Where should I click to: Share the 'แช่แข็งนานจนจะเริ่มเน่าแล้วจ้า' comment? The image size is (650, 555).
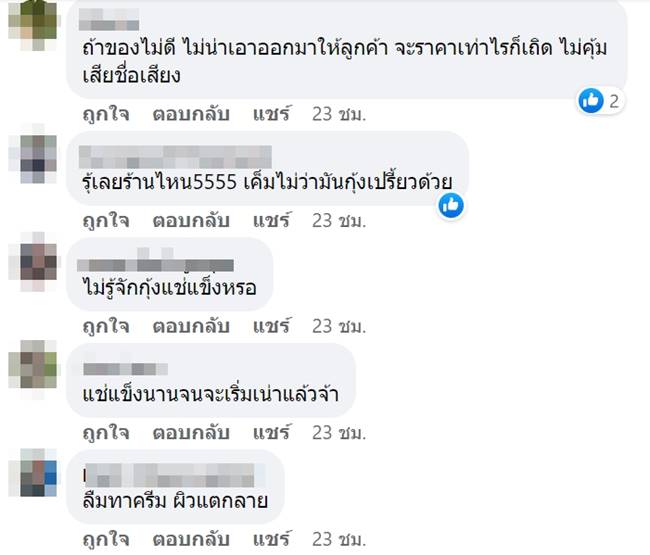click(x=266, y=433)
